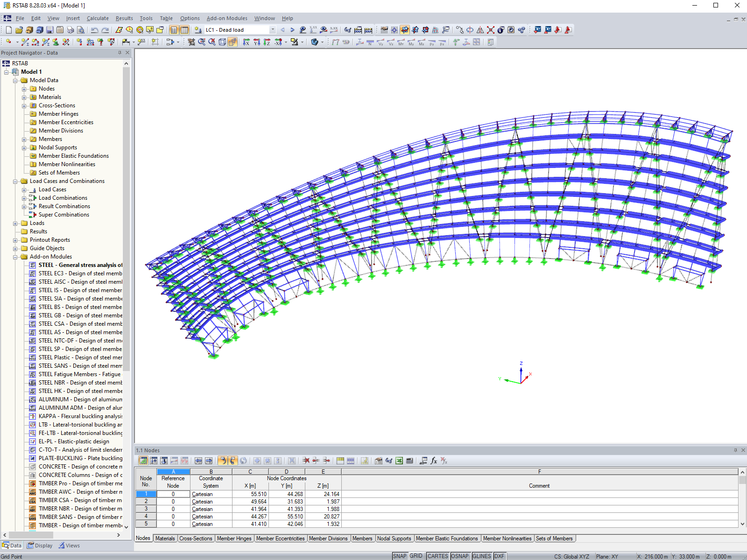Select the zoom tool in the toolbar
The width and height of the screenshot is (747, 560).
click(x=200, y=42)
